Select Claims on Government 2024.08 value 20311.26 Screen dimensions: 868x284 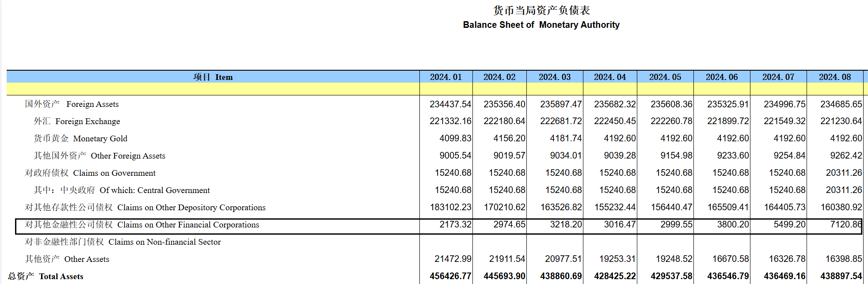coord(844,173)
